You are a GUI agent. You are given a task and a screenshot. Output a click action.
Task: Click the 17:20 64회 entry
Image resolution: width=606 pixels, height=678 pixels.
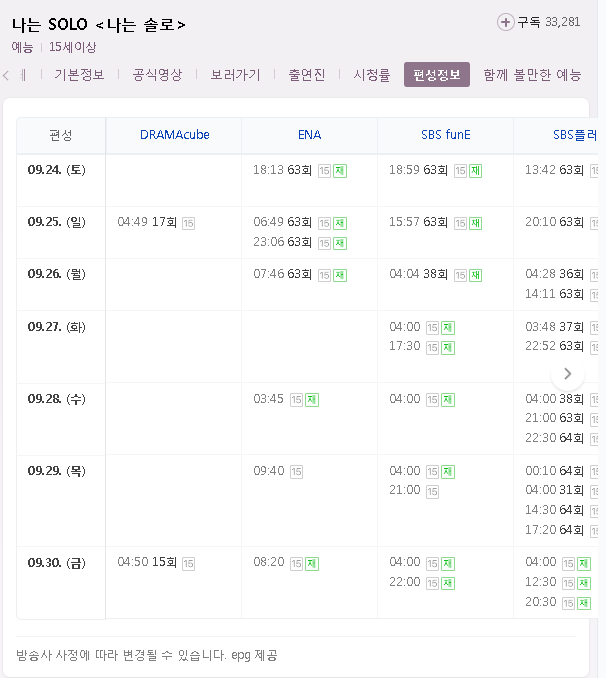[x=555, y=530]
